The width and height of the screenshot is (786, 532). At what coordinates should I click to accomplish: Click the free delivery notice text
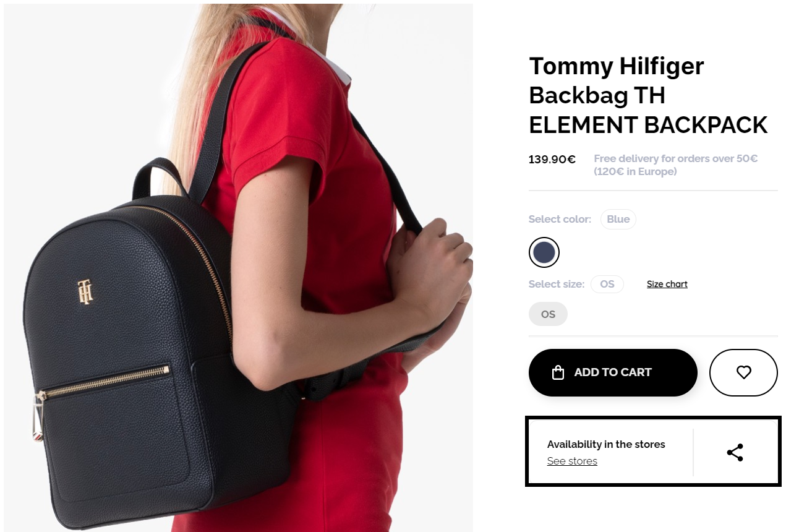point(676,165)
